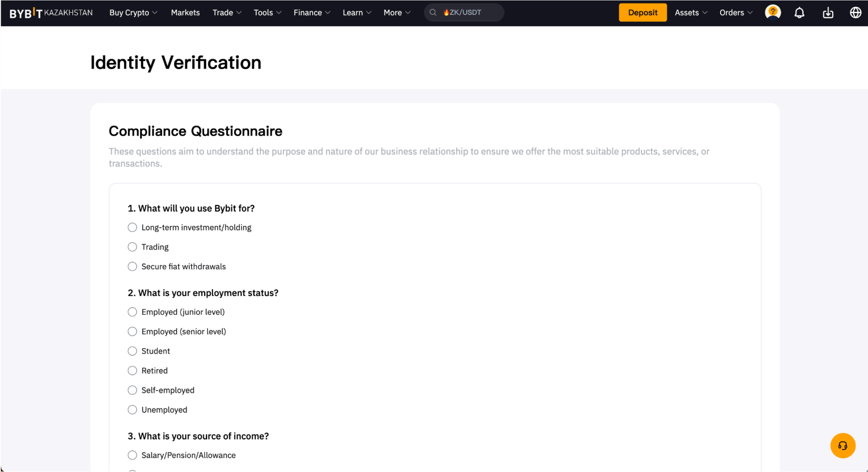
Task: Select the Trading radio button
Action: pyautogui.click(x=132, y=247)
